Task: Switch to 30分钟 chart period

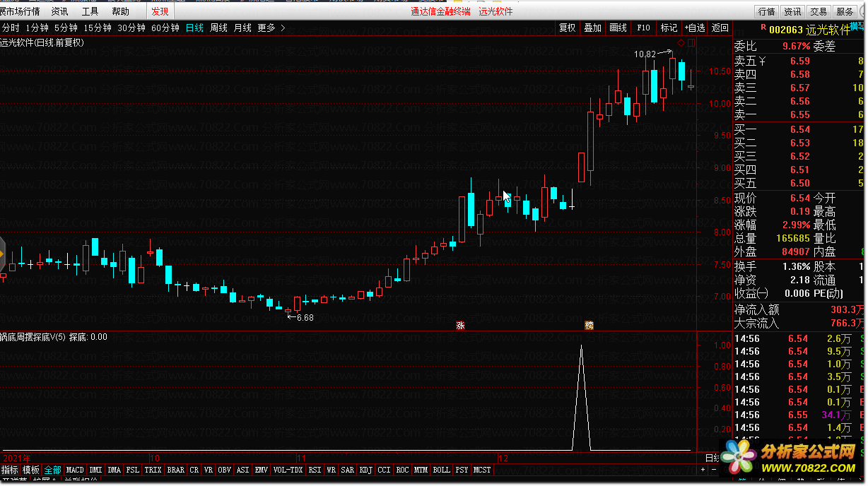Action: click(131, 28)
